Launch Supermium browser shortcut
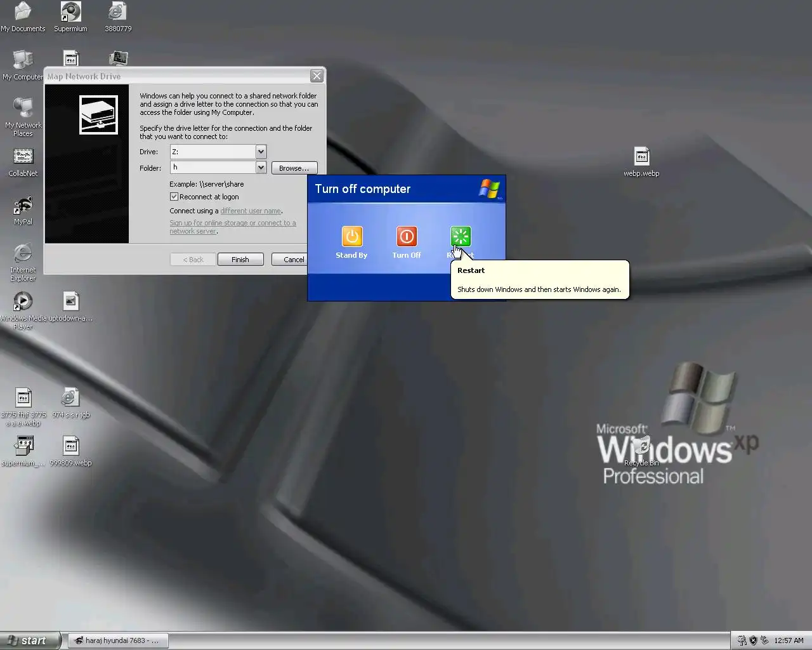 coord(70,17)
